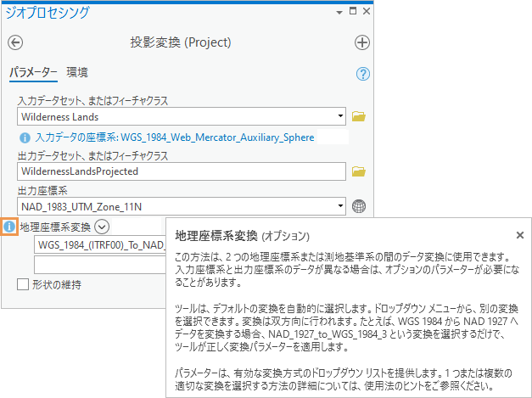Expand the 地理座標系変換 chevron
The width and height of the screenshot is (532, 398).
point(103,227)
